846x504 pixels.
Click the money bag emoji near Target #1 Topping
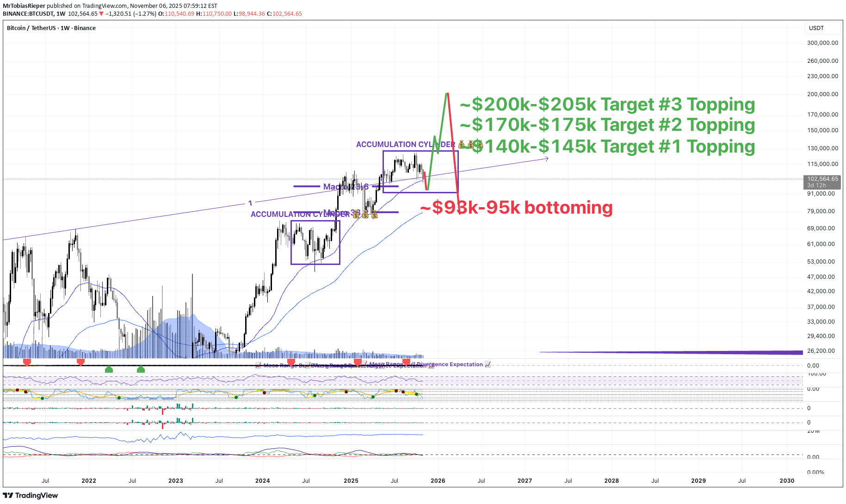pos(470,145)
